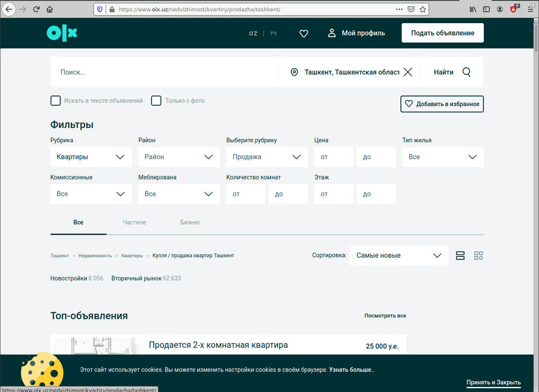Open the Самые новые sorting dropdown
Image resolution: width=539 pixels, height=392 pixels.
coord(399,256)
